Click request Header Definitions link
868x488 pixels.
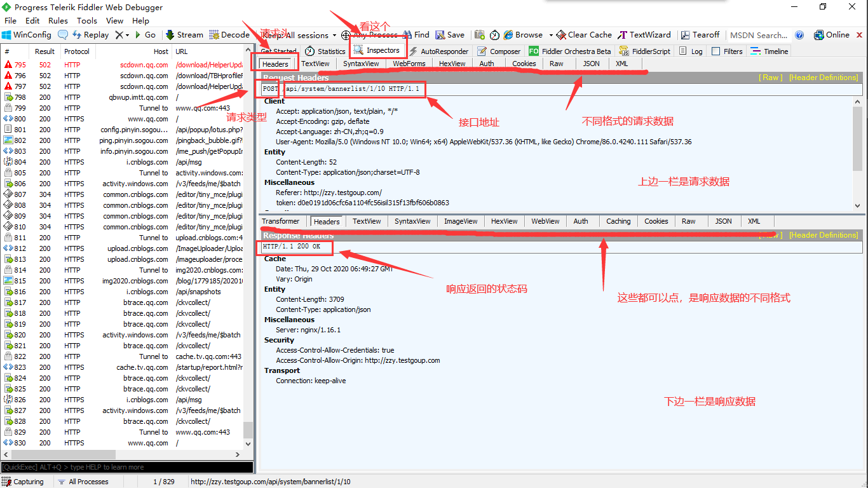tap(824, 78)
